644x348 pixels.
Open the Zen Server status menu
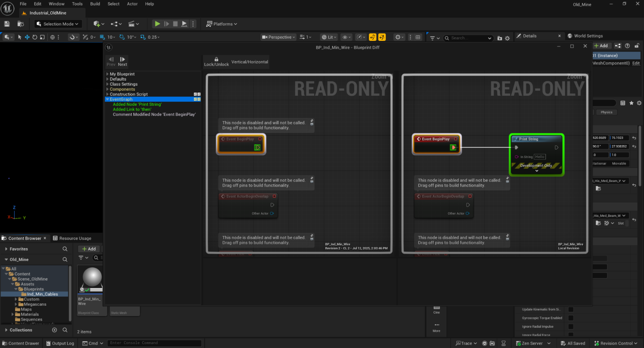[533, 343]
